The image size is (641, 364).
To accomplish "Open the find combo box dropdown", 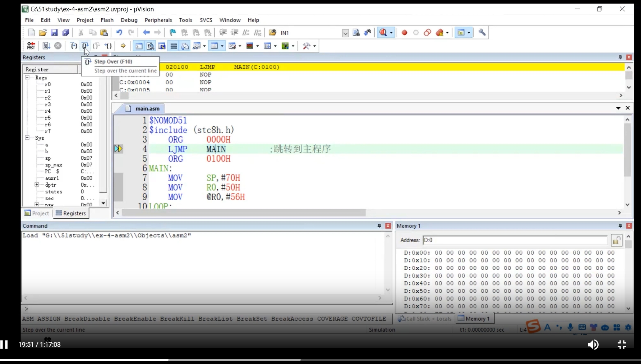I will coord(345,33).
